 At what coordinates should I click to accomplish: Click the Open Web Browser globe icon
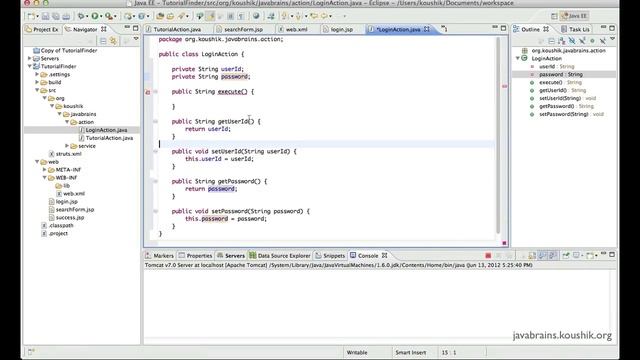(256, 16)
